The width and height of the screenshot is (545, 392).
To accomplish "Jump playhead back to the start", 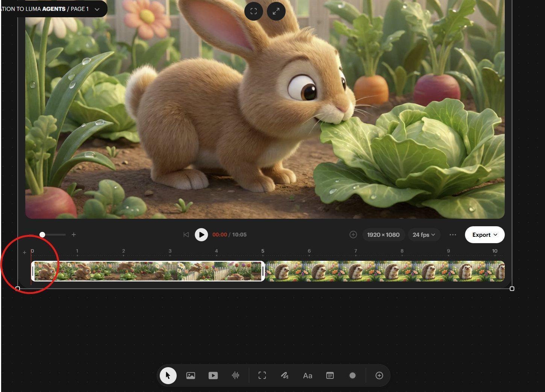I will coord(186,235).
